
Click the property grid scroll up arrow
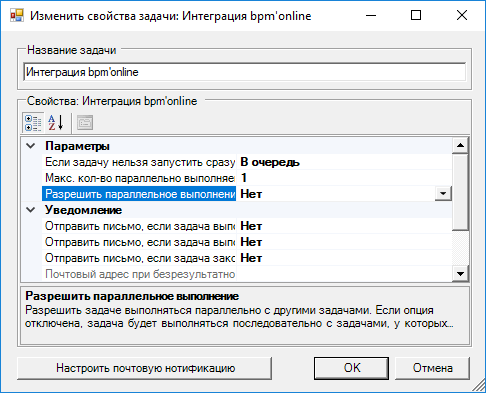[460, 145]
